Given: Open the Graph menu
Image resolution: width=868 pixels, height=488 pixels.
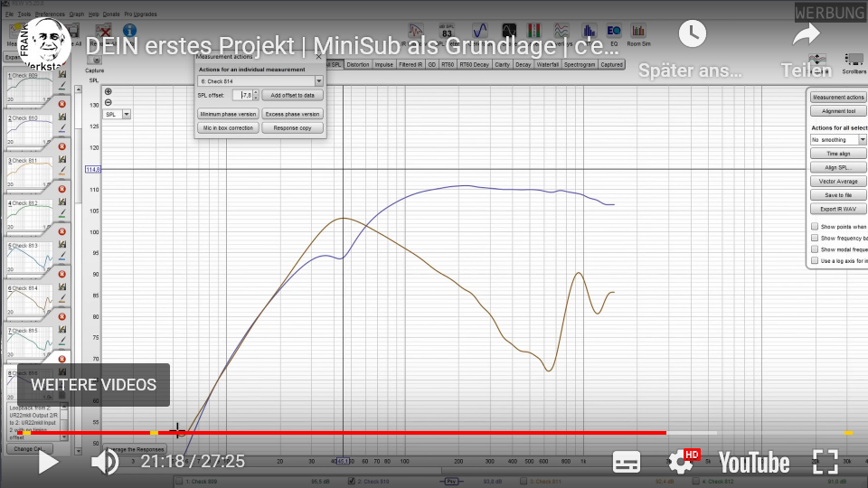Looking at the screenshot, I should [76, 14].
